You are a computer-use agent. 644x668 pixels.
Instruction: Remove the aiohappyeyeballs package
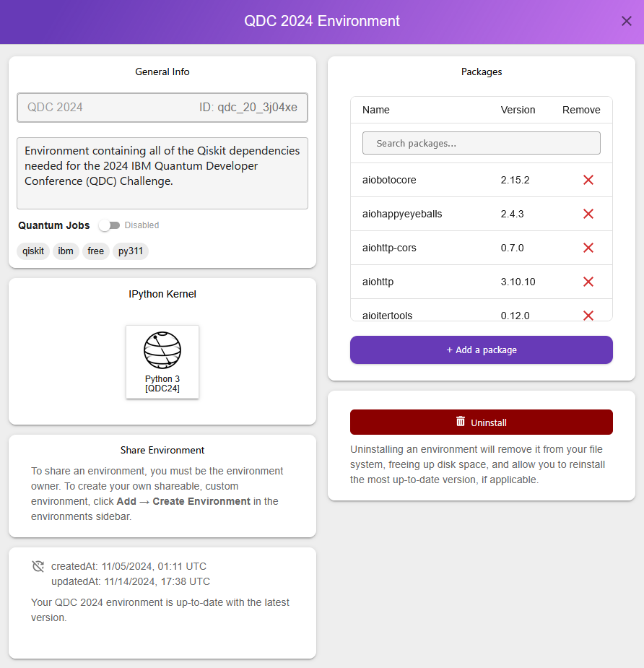588,214
